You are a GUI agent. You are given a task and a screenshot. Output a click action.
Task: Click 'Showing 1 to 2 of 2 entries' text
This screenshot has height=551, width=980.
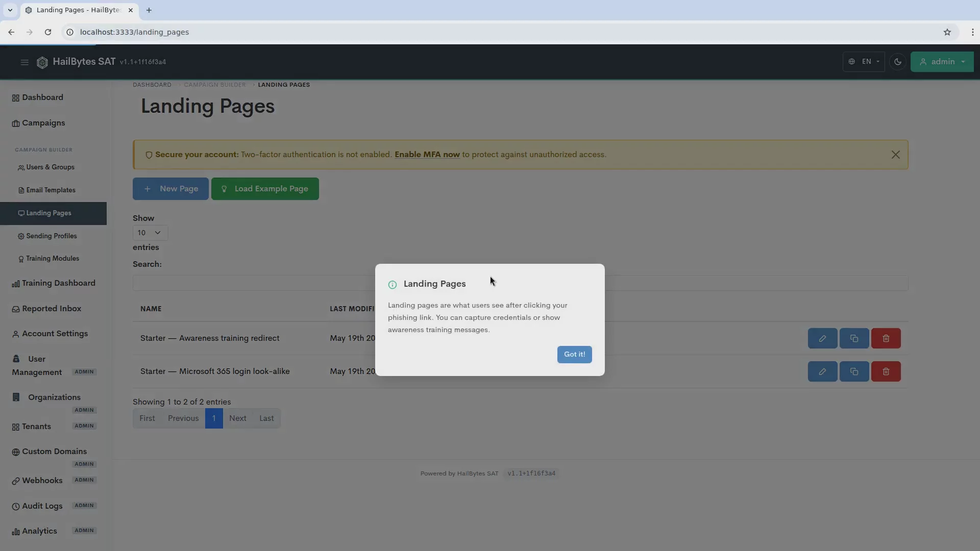[182, 402]
